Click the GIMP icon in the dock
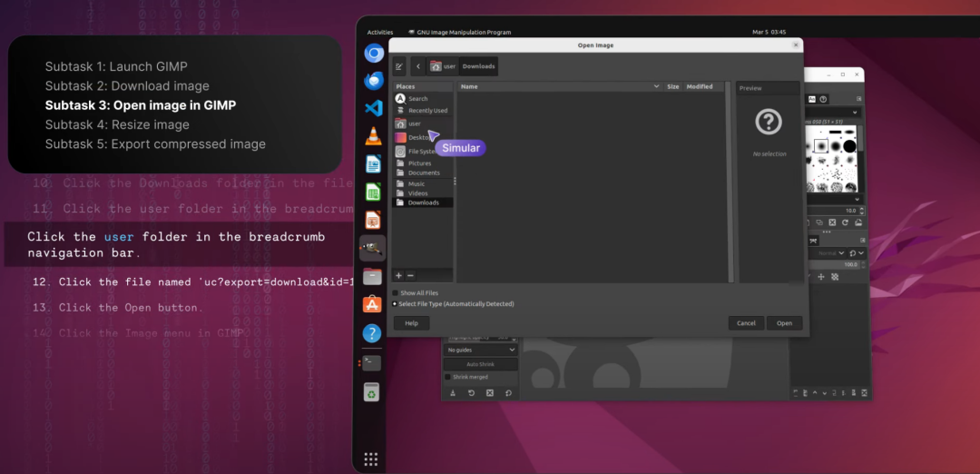980x474 pixels. 373,248
